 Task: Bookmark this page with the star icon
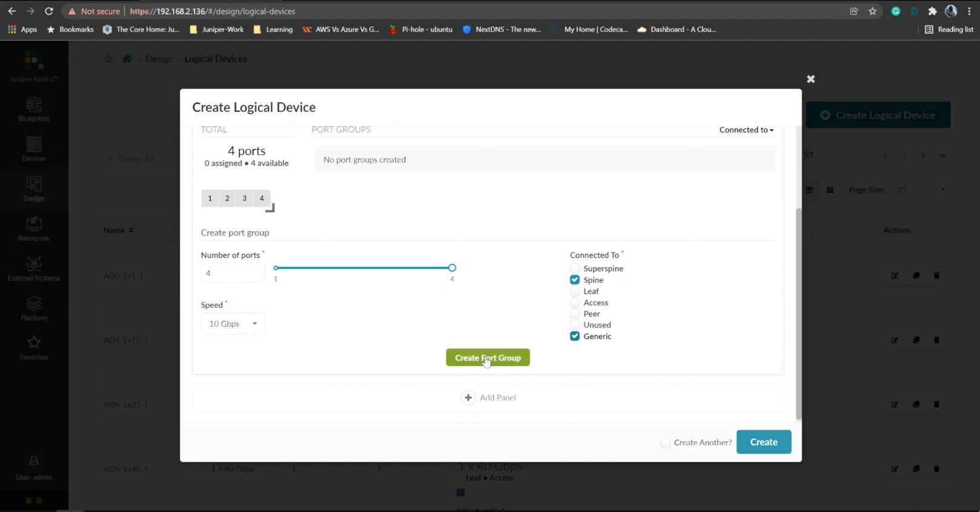pos(873,11)
